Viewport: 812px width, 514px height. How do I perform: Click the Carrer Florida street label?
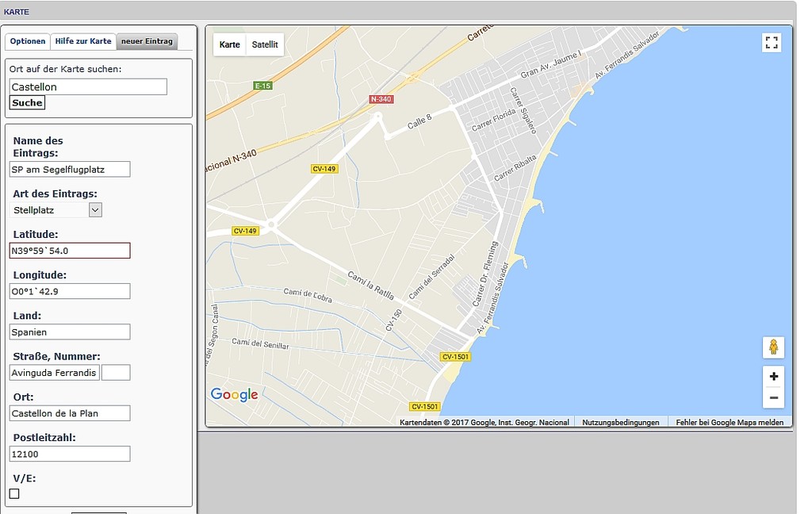493,120
